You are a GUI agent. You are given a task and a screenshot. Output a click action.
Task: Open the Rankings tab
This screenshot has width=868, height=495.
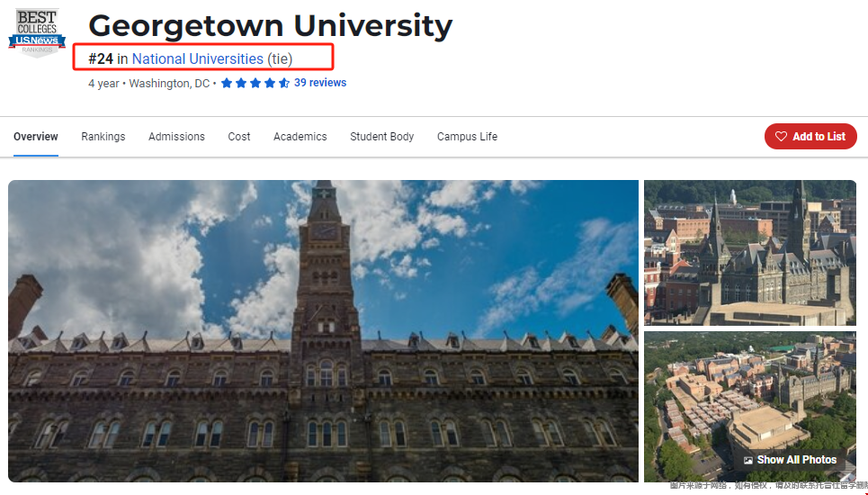point(103,137)
